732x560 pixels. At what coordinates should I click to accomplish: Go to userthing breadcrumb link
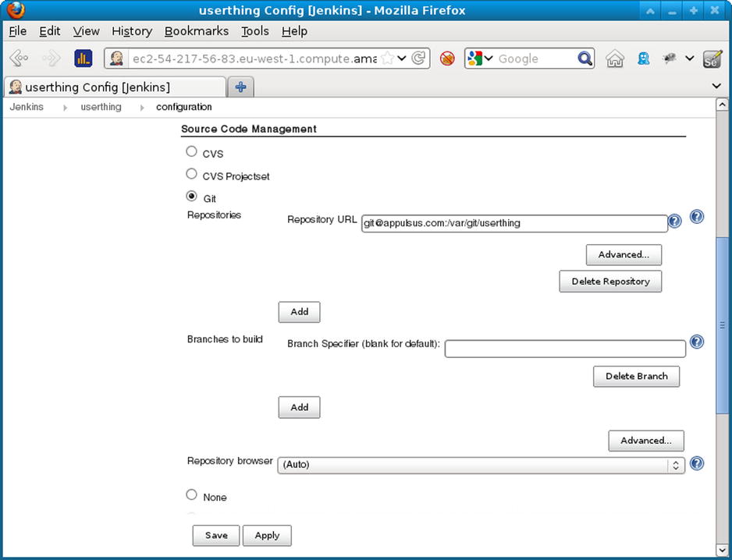point(101,107)
